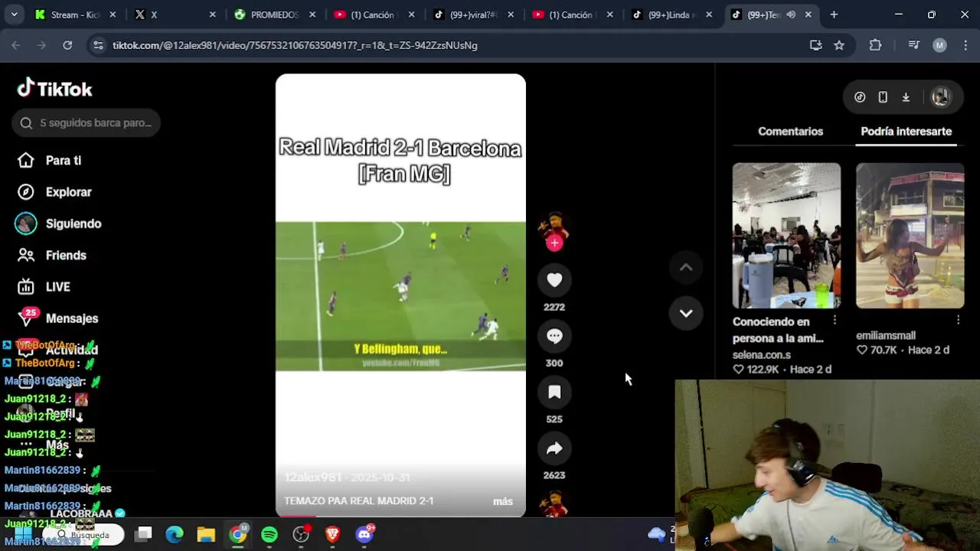Open Para ti feed
This screenshot has width=980, height=551.
pyautogui.click(x=63, y=161)
